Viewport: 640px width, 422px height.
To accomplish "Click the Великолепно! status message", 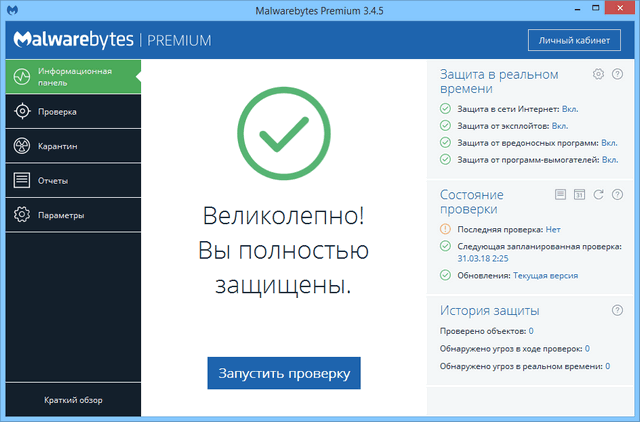I will [x=284, y=215].
